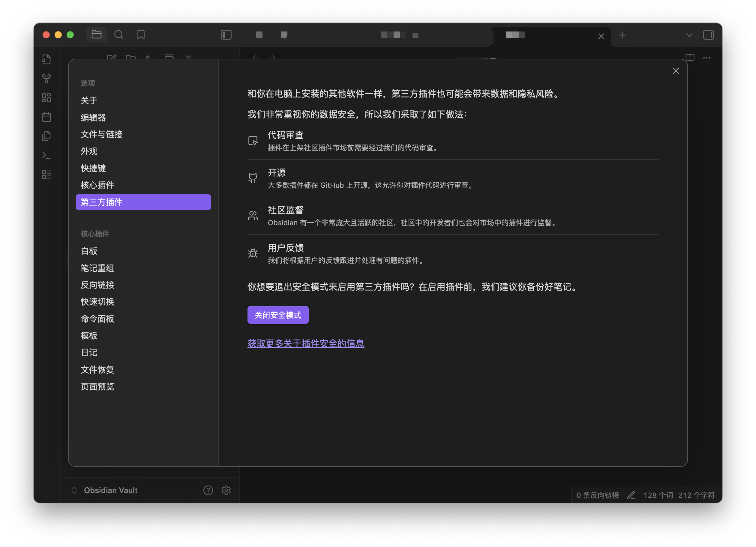Click the pencil edit icon in status bar

[x=631, y=495]
